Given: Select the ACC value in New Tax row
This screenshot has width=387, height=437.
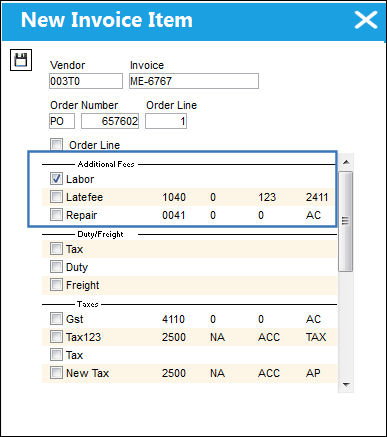Looking at the screenshot, I should tap(269, 373).
